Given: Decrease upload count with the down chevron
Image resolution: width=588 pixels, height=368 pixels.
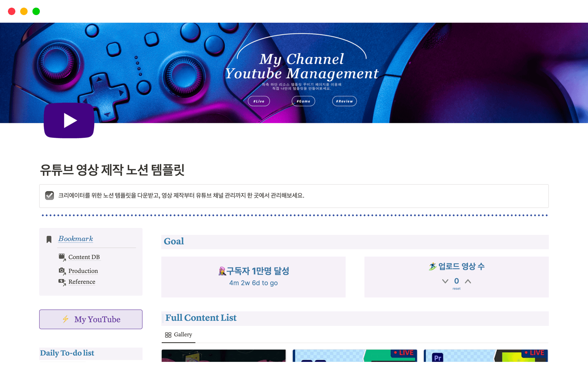Looking at the screenshot, I should click(445, 281).
